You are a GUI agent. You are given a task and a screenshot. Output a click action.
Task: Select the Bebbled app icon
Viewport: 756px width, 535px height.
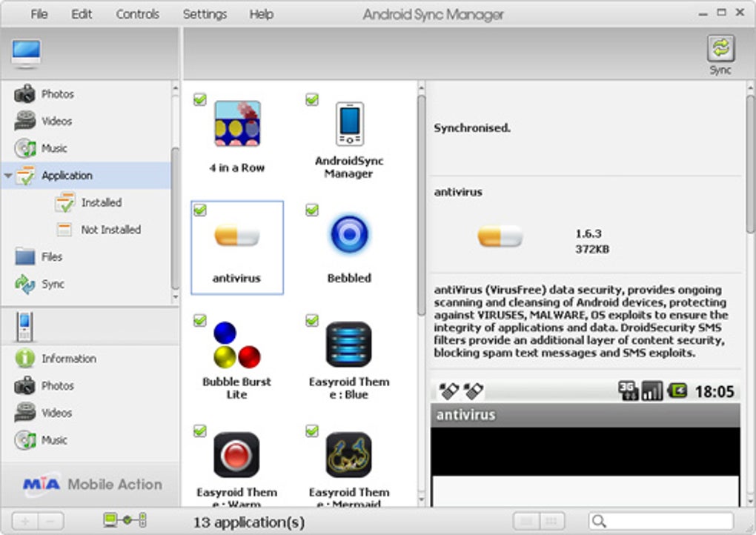tap(350, 235)
